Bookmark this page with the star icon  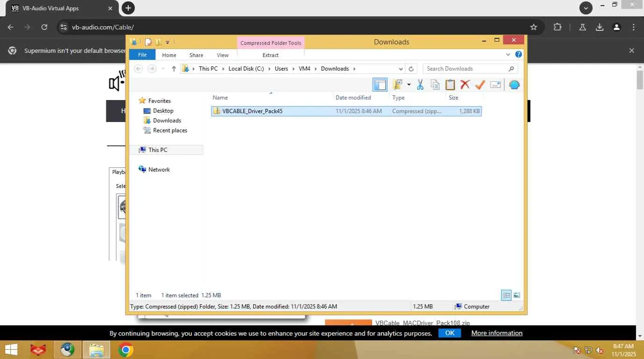(x=534, y=27)
